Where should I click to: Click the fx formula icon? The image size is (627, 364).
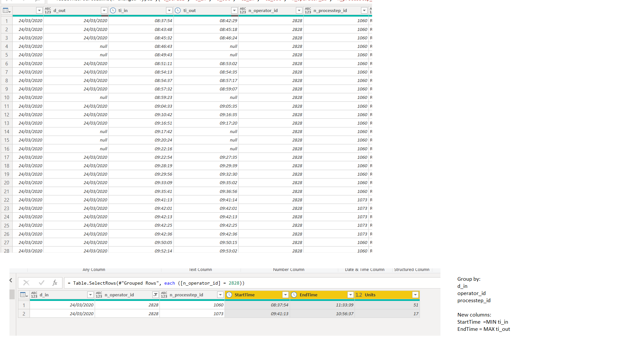pyautogui.click(x=55, y=283)
